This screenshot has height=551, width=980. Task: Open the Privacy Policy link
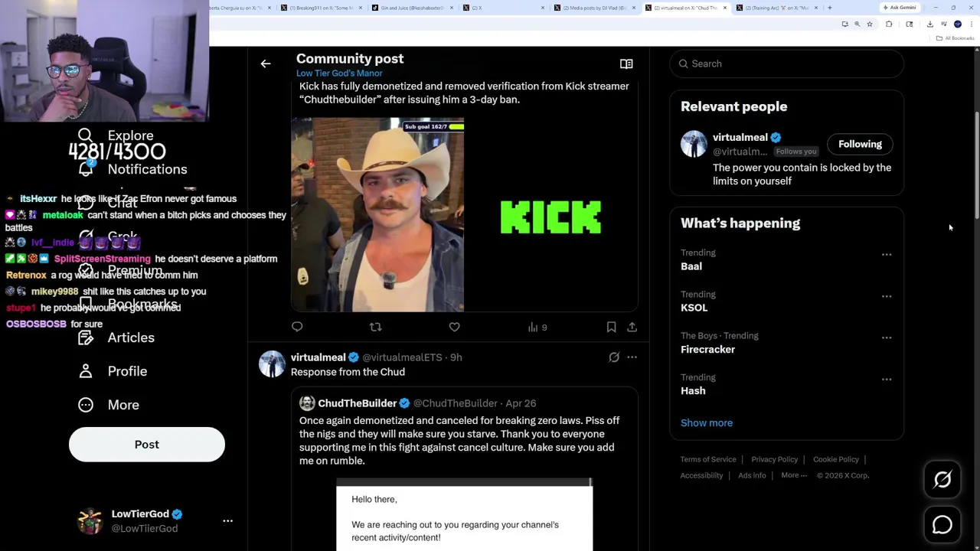(774, 459)
